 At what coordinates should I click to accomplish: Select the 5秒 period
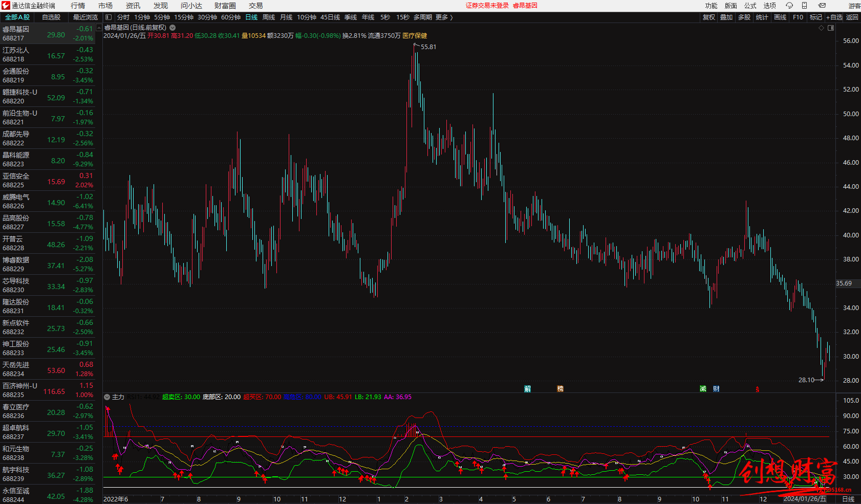click(385, 17)
